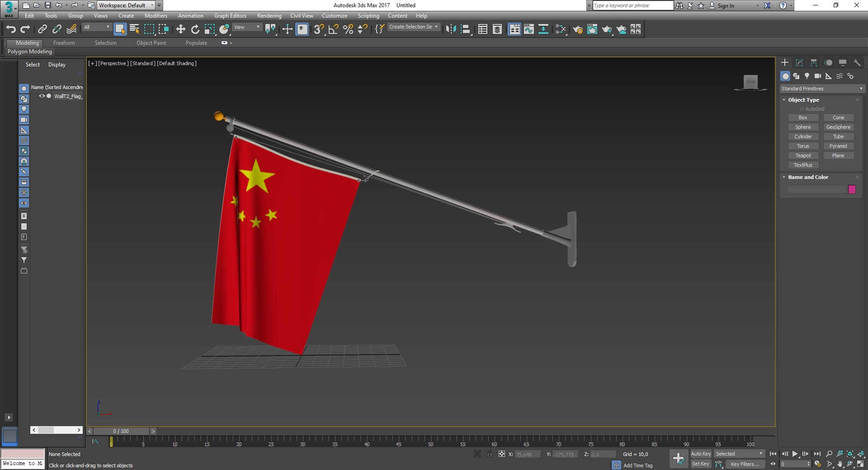The height and width of the screenshot is (470, 868).
Task: Open the Modifiers menu
Action: click(x=156, y=15)
